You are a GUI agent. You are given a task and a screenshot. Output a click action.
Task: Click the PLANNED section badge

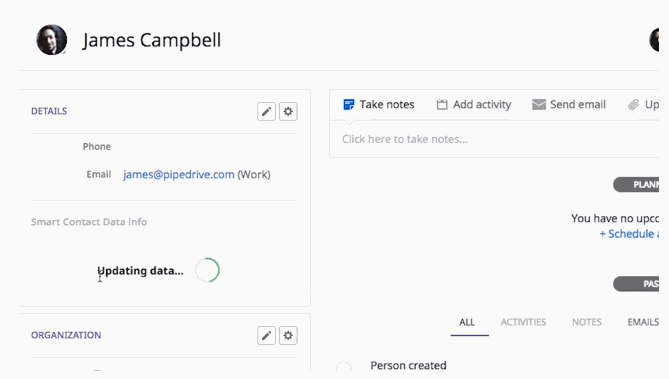pyautogui.click(x=636, y=185)
